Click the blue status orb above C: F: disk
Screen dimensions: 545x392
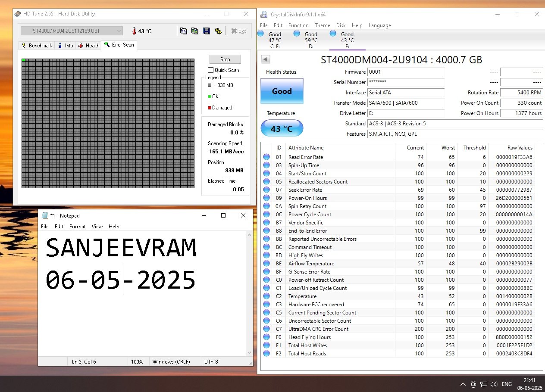(260, 33)
